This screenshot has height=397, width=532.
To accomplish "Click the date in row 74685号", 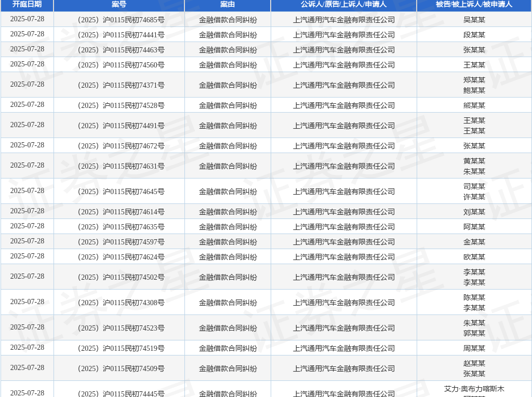I will tap(27, 19).
